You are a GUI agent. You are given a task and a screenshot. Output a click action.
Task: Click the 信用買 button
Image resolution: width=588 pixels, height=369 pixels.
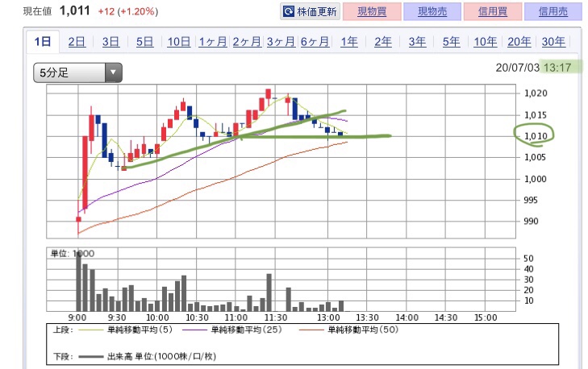[492, 11]
